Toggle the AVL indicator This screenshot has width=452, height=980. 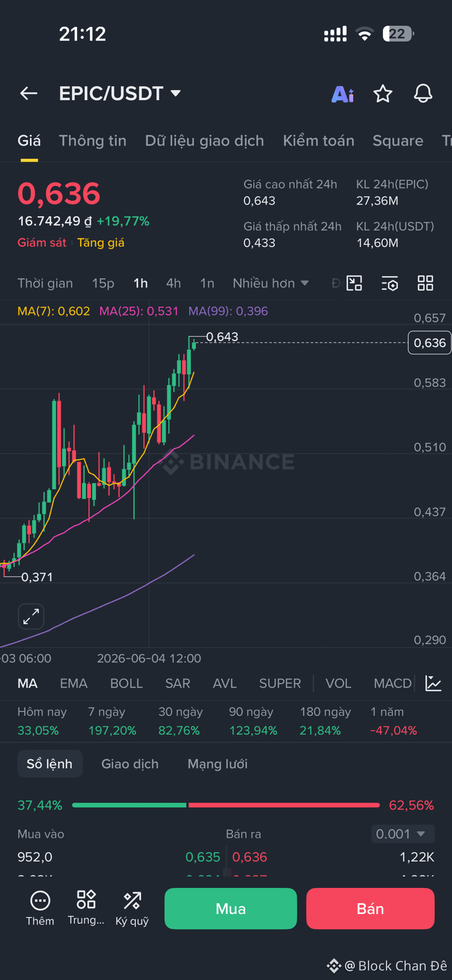tap(225, 683)
